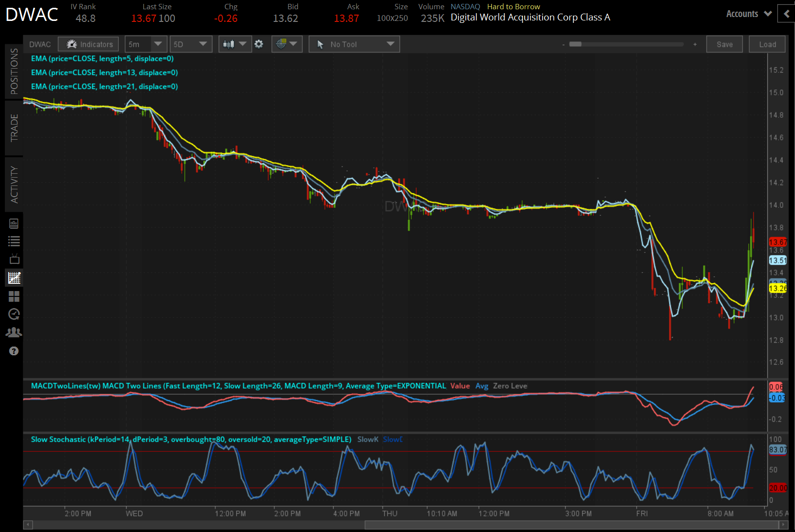Open the candlestick chart type dropdown
This screenshot has width=795, height=532.
click(234, 44)
